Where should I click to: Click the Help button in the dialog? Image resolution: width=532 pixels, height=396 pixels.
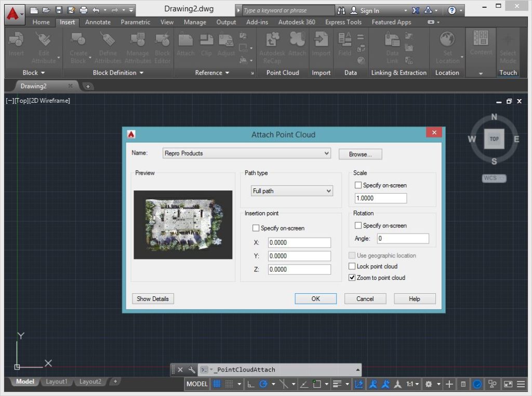[x=415, y=299]
